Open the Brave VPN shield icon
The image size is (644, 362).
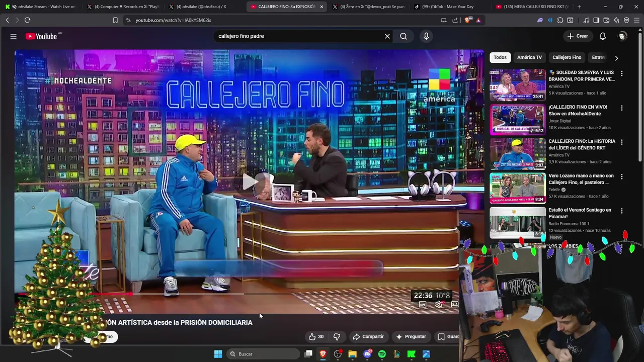626,20
